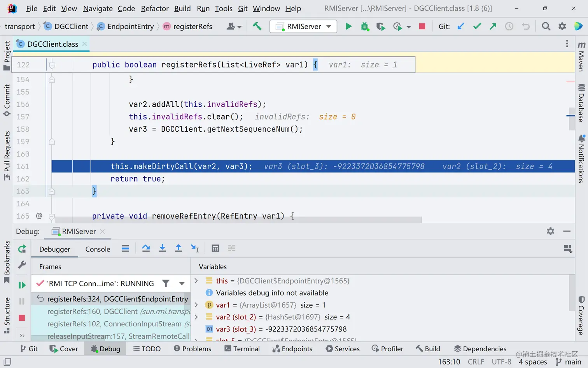Open run with profiler dropdown arrow
This screenshot has height=368, width=588.
409,27
